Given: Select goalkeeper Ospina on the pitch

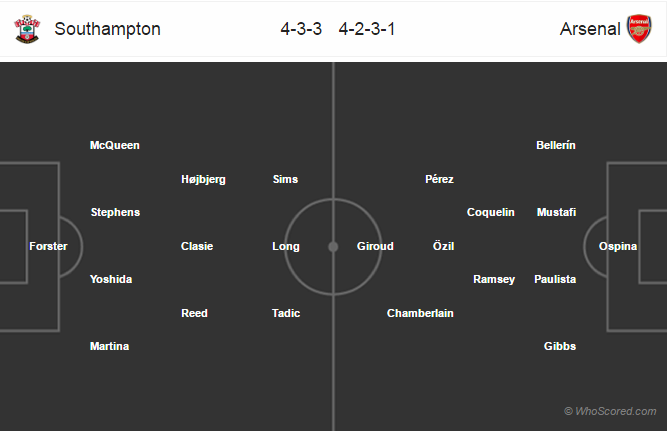Looking at the screenshot, I should point(618,246).
